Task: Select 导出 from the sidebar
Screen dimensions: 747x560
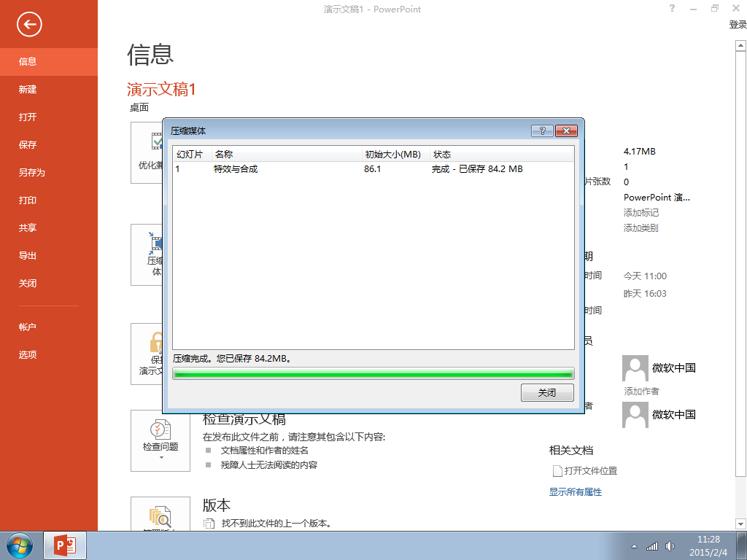Action: point(49,256)
